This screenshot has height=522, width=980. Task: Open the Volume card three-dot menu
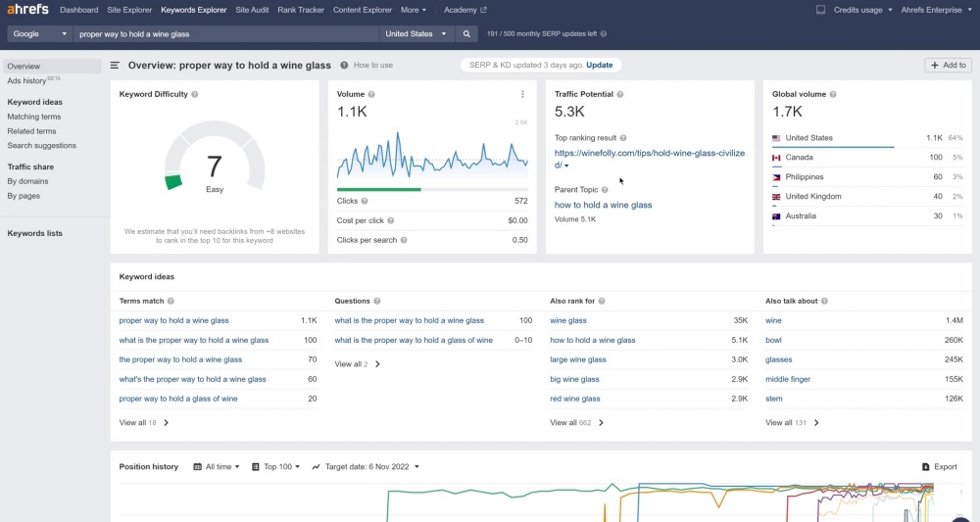click(522, 95)
